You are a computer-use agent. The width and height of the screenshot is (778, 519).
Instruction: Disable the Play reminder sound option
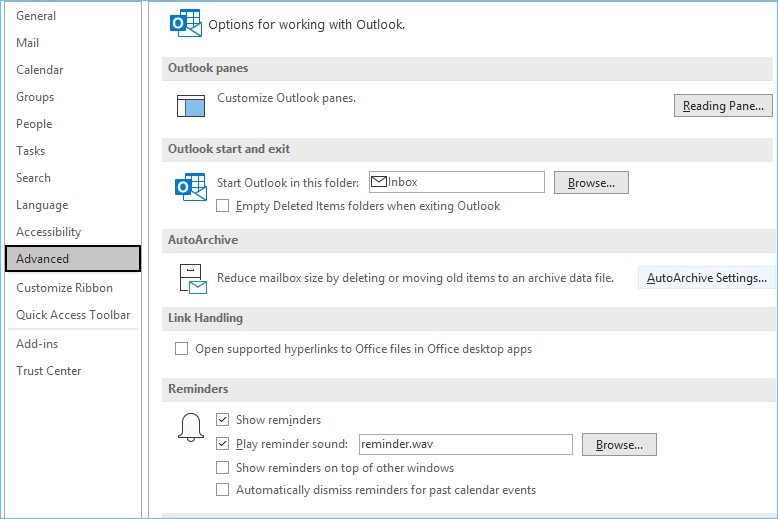(x=223, y=444)
